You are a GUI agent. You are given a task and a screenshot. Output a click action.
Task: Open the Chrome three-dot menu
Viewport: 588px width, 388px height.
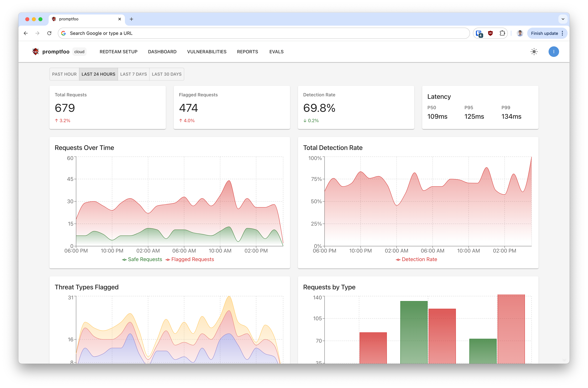(562, 33)
